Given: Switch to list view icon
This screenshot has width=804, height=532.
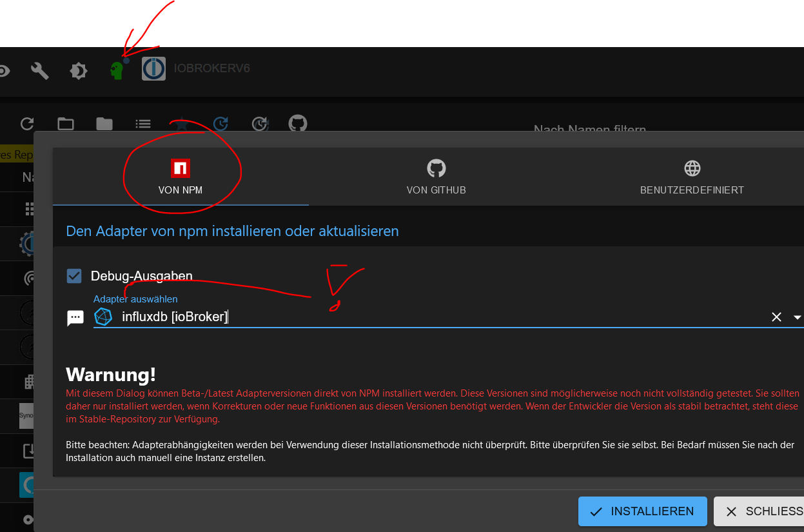Looking at the screenshot, I should coord(143,124).
